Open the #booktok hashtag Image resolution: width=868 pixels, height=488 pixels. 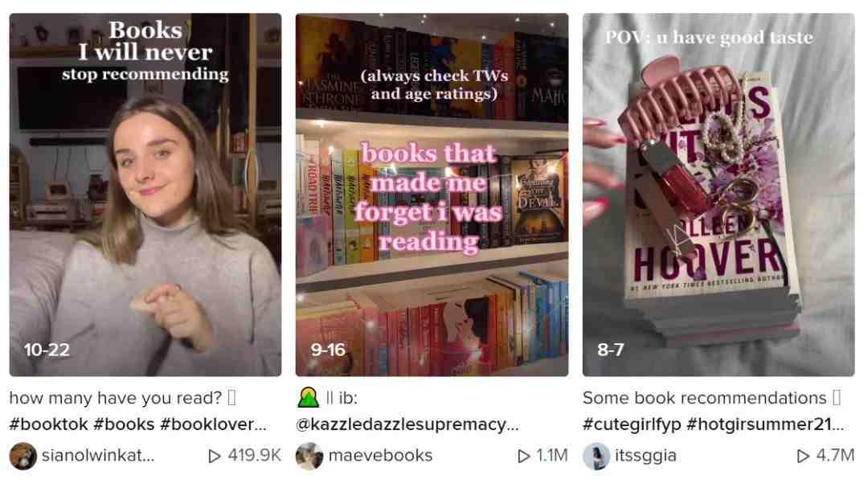pos(48,424)
